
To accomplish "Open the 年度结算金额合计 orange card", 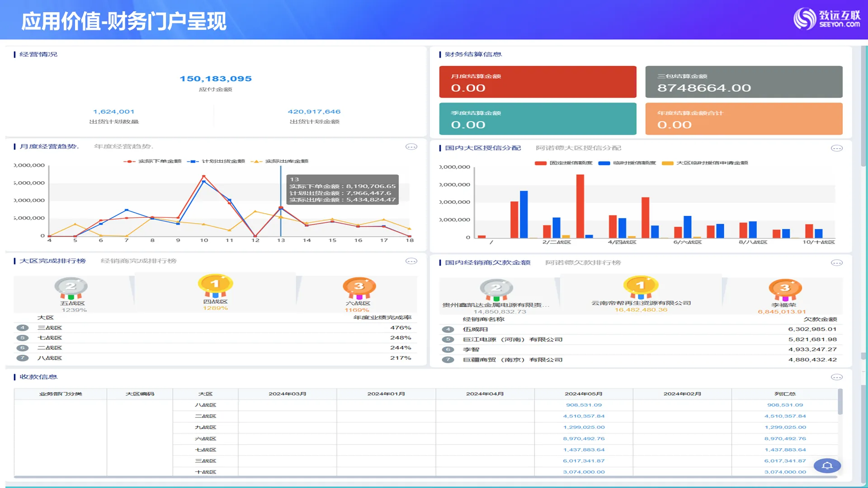I will [x=744, y=119].
